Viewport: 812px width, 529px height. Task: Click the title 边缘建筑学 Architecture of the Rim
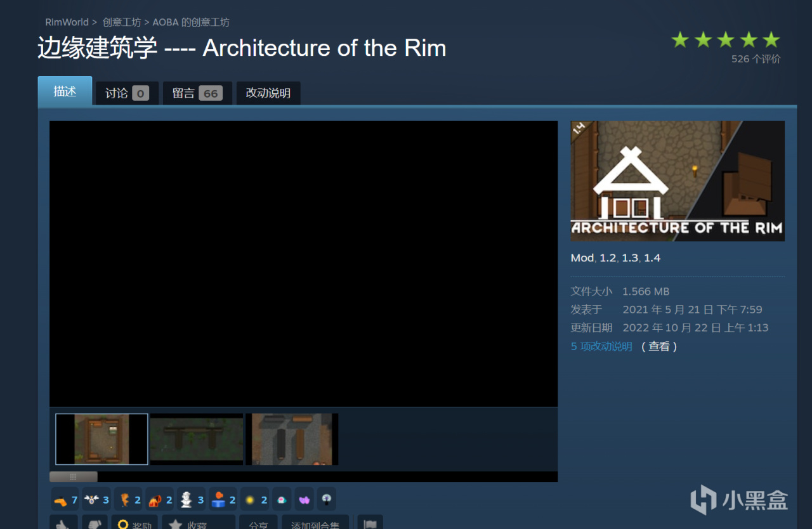tap(242, 48)
